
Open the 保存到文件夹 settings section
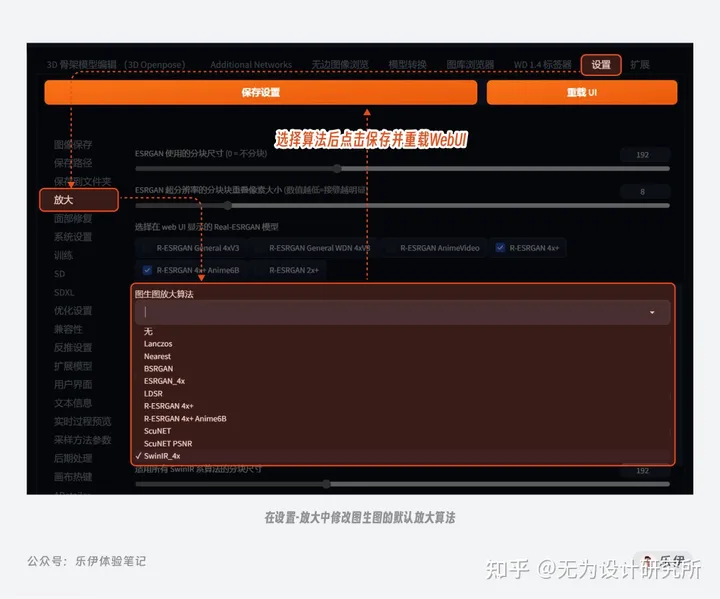click(x=82, y=181)
